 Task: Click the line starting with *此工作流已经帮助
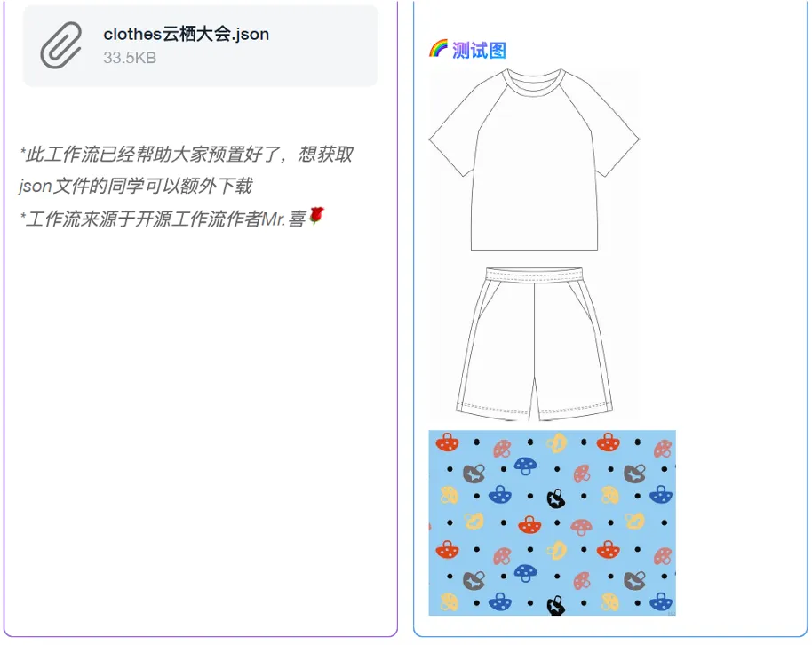click(x=187, y=154)
